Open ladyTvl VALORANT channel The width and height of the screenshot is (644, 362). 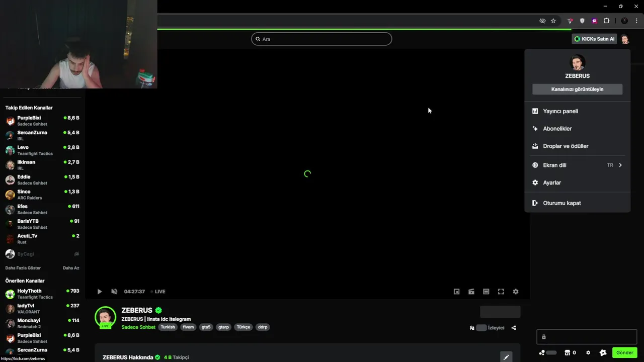click(x=42, y=309)
